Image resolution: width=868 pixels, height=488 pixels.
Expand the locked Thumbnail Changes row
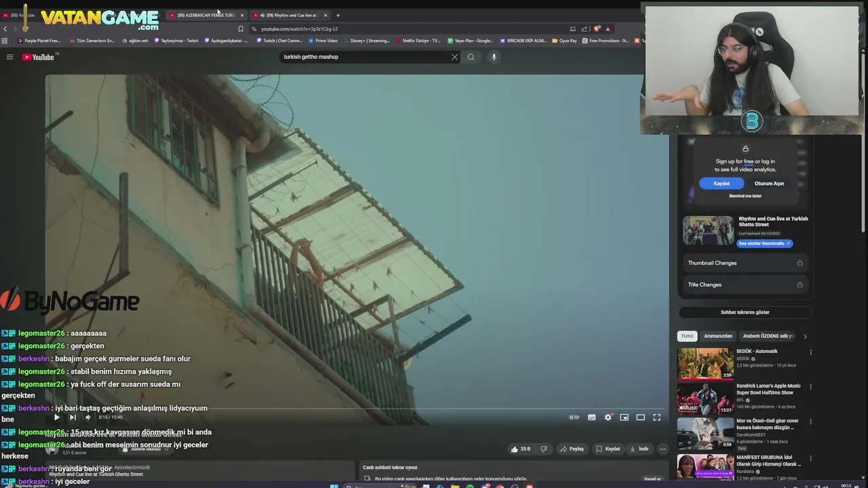point(745,263)
